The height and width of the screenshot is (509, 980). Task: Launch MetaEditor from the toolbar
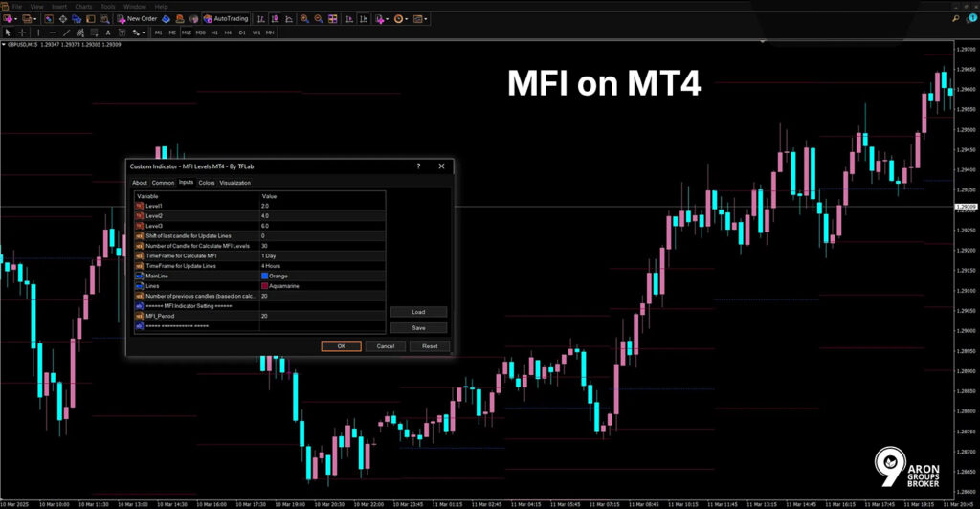(x=166, y=19)
